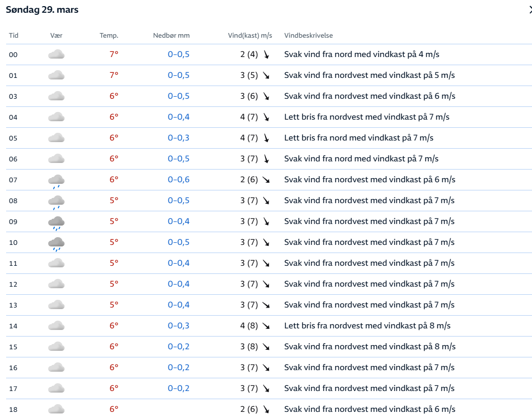Click the 0–0,6 precipitation value at hour 07
Image resolution: width=532 pixels, height=418 pixels.
(179, 180)
